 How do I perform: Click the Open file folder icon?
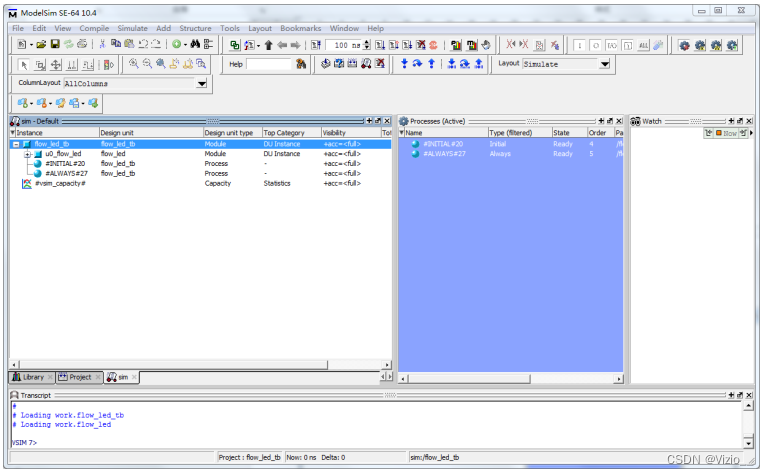click(41, 45)
